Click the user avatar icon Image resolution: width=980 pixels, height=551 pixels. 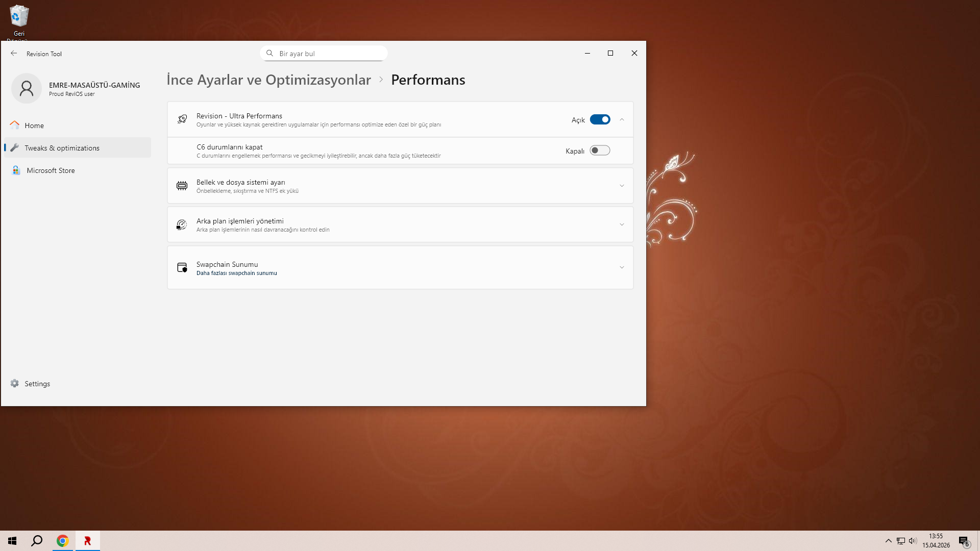[27, 88]
